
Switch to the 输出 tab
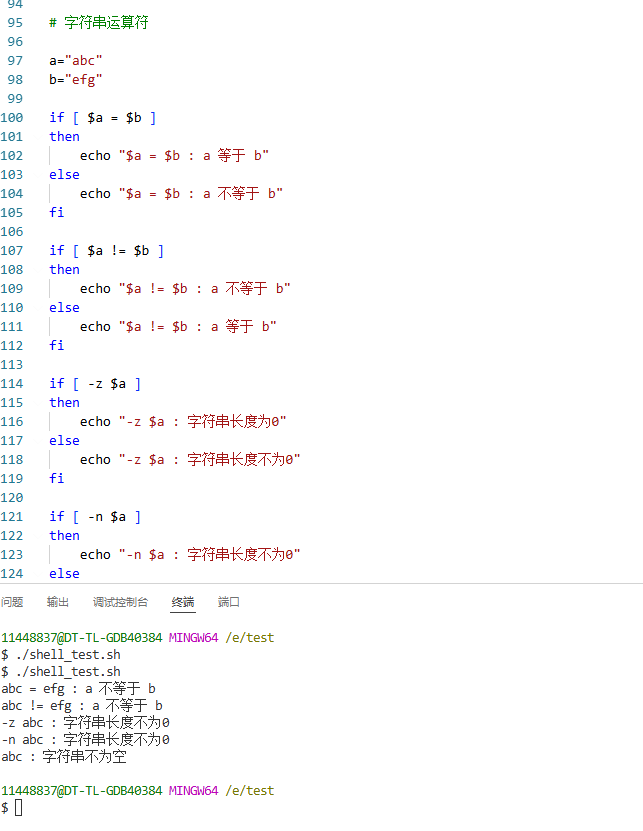pos(57,602)
